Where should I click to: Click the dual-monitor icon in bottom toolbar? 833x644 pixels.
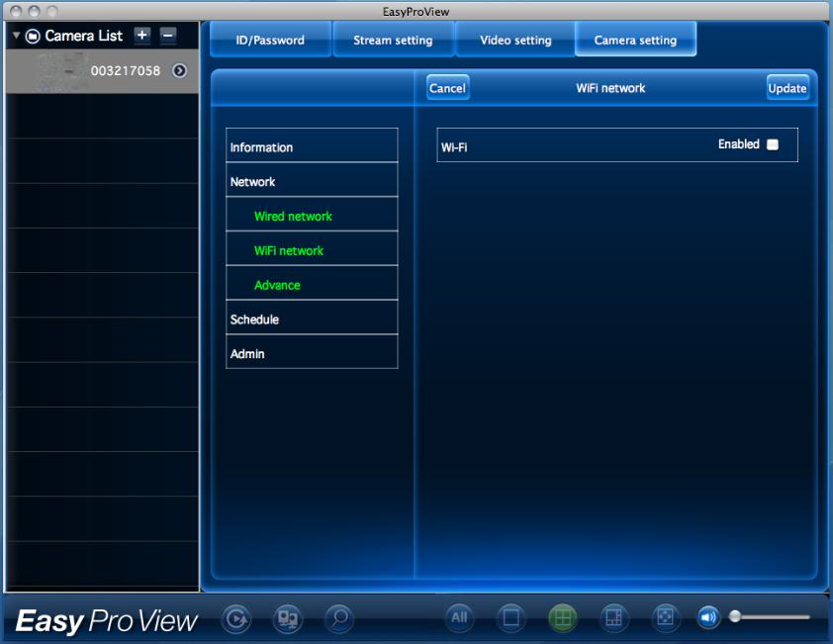288,618
